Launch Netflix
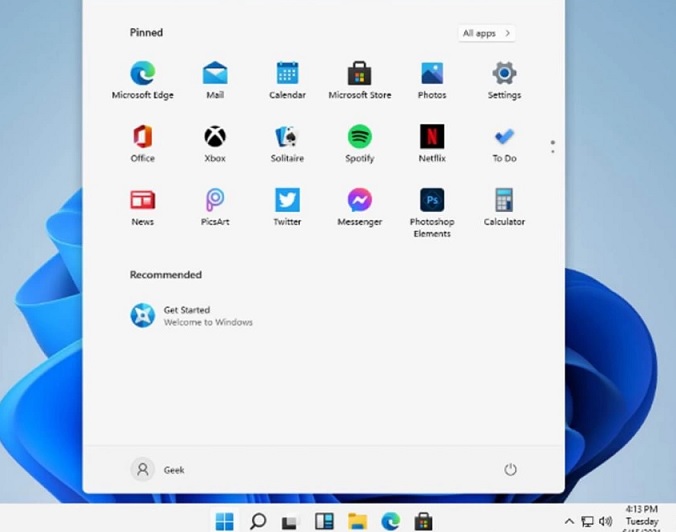Screen dimensions: 676x532 432,144
